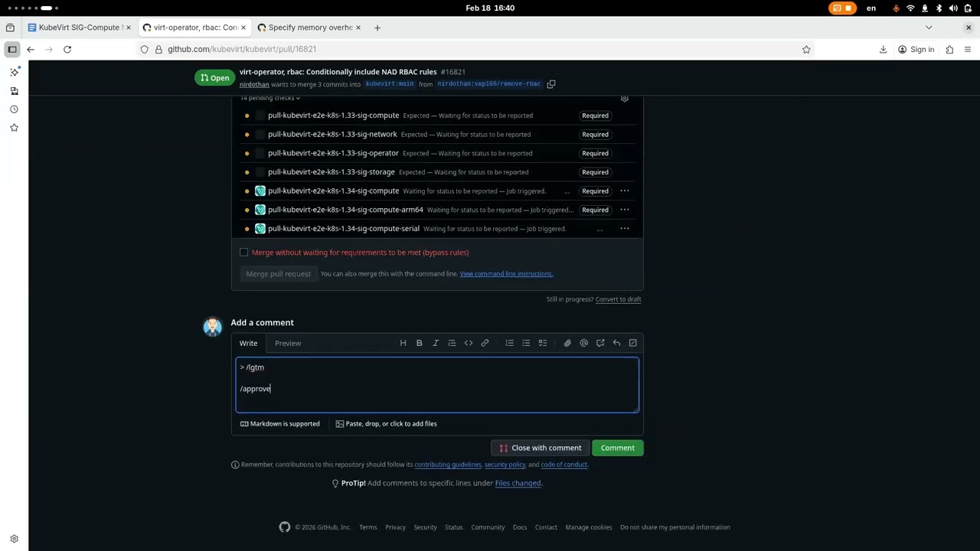
Task: Check 'Merge without waiting for requirements' box
Action: tap(244, 252)
